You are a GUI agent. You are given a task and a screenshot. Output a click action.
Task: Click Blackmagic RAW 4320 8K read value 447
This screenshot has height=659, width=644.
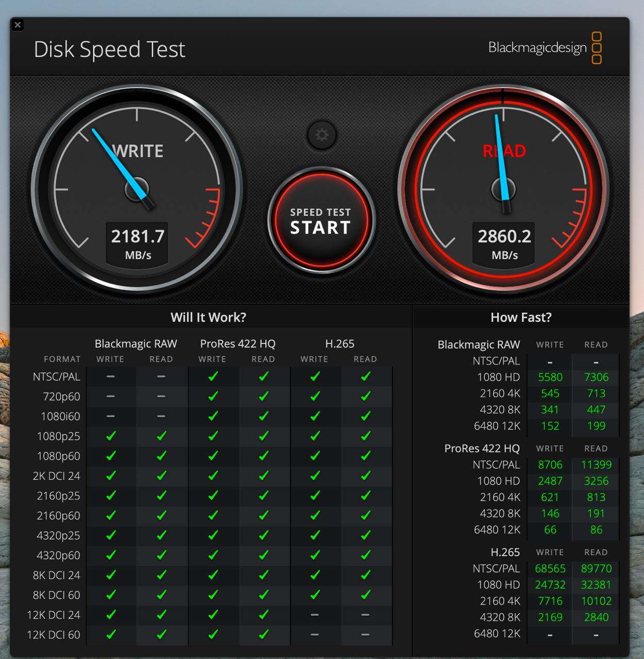point(596,409)
